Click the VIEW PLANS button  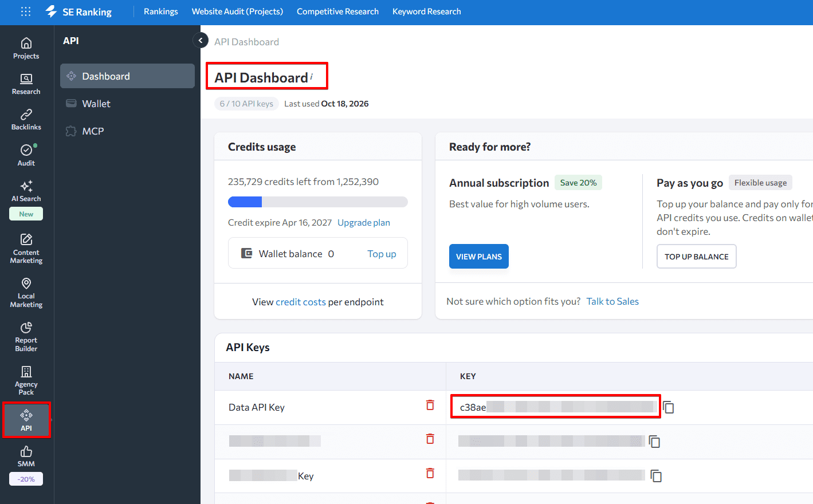click(x=479, y=257)
